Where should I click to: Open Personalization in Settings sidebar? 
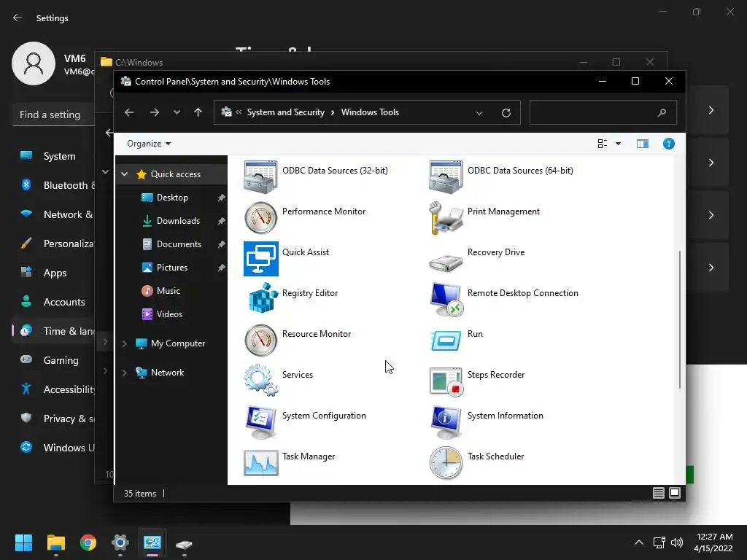53,244
